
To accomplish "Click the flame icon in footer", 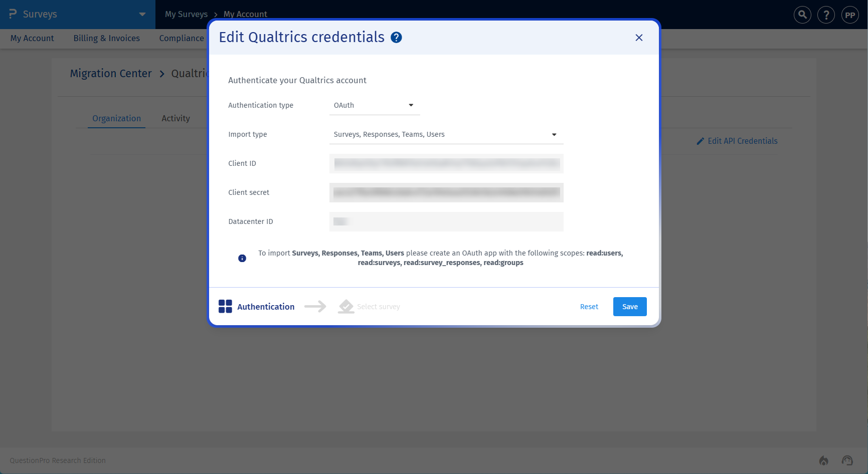I will (823, 460).
